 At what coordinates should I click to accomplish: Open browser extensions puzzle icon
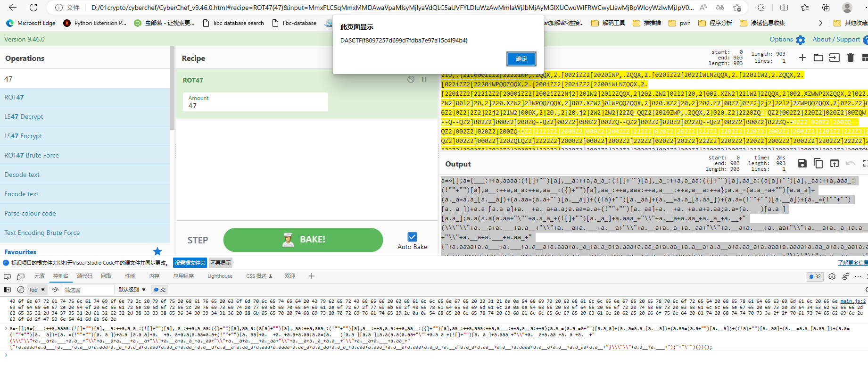click(761, 8)
